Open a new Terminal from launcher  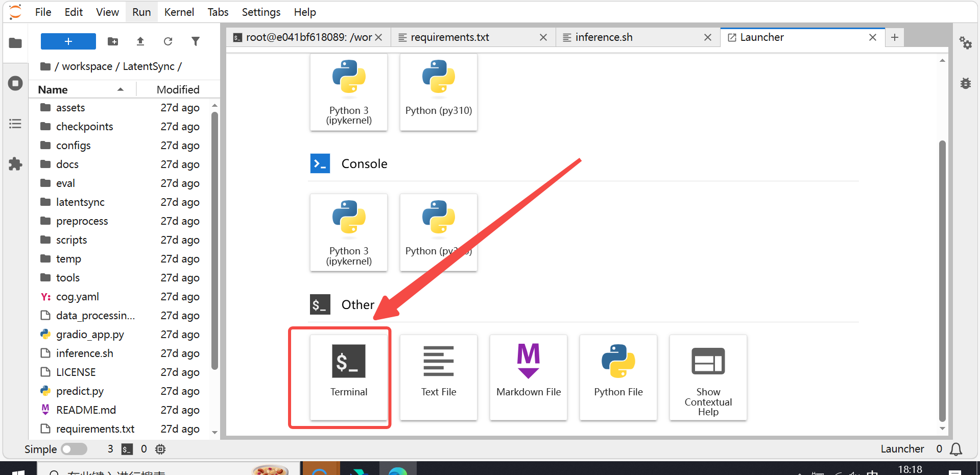[348, 376]
